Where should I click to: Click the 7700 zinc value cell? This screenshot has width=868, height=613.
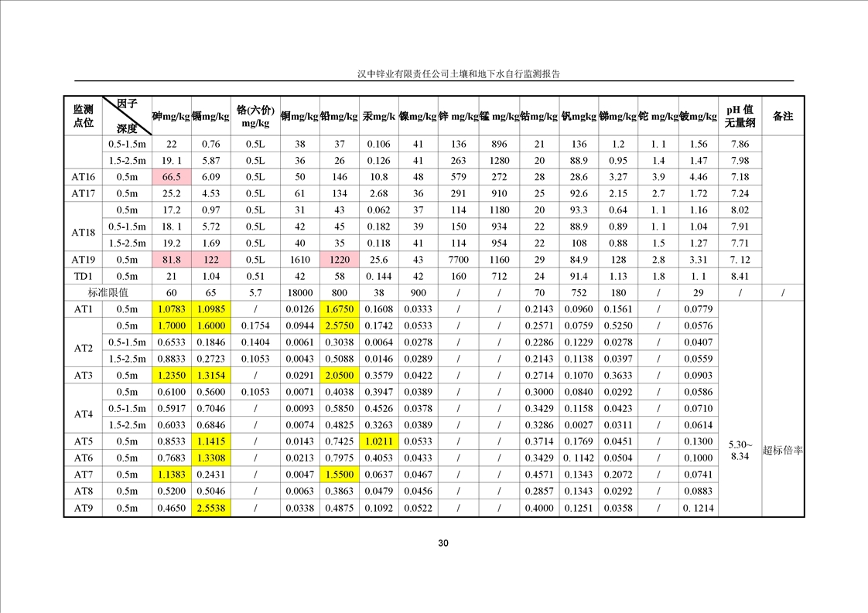point(458,260)
